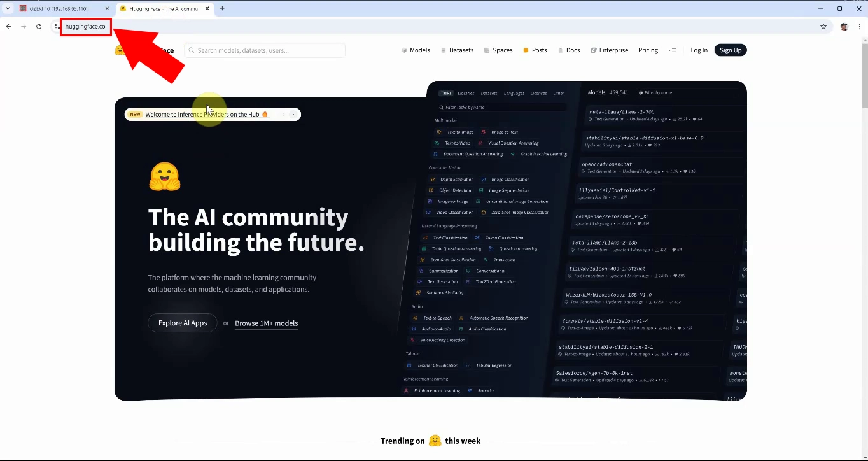868x461 pixels.
Task: Select the Translation task
Action: point(500,260)
